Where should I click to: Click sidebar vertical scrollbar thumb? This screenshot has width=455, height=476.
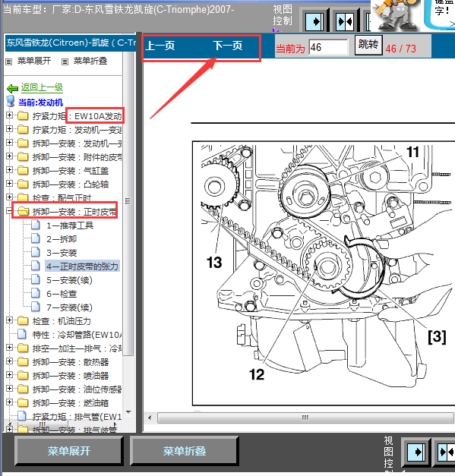click(128, 203)
